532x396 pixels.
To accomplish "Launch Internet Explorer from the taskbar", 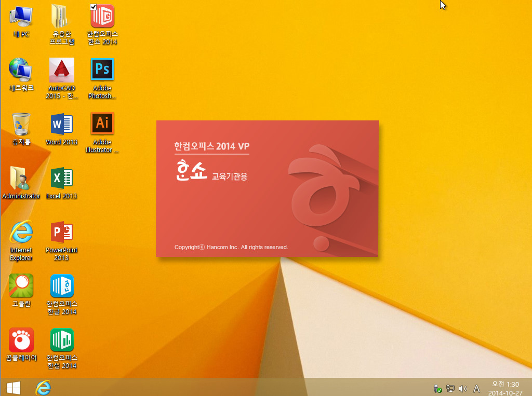I will click(44, 388).
